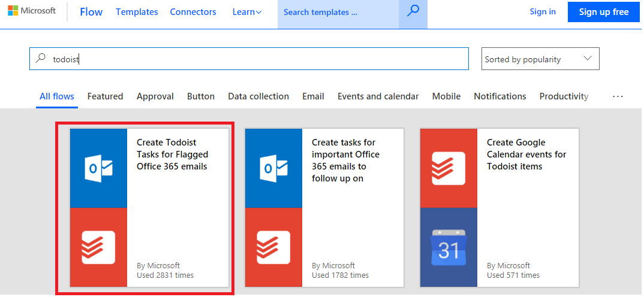Click the magnifier search button in header
Image resolution: width=644 pixels, height=300 pixels.
[x=413, y=12]
